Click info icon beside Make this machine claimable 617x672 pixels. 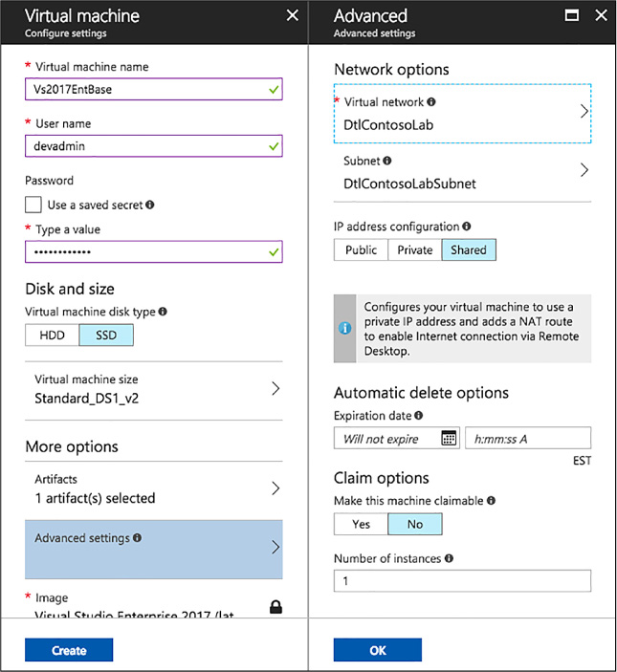[x=492, y=500]
